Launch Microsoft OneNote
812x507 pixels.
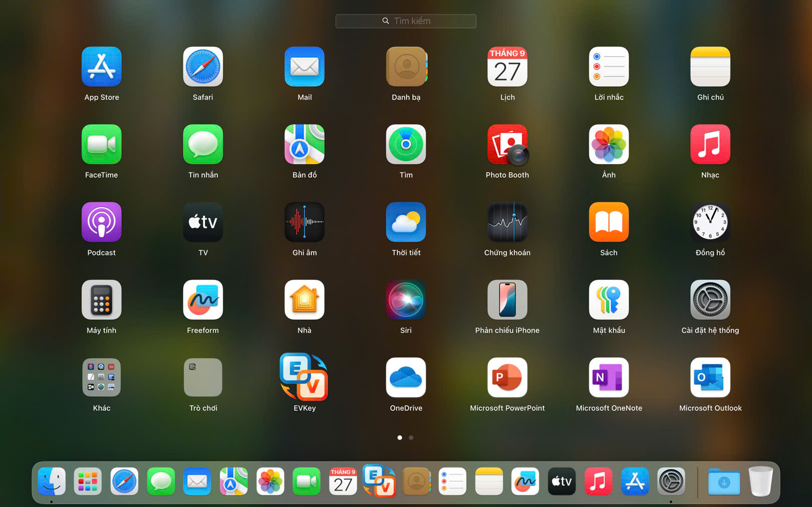coord(608,378)
